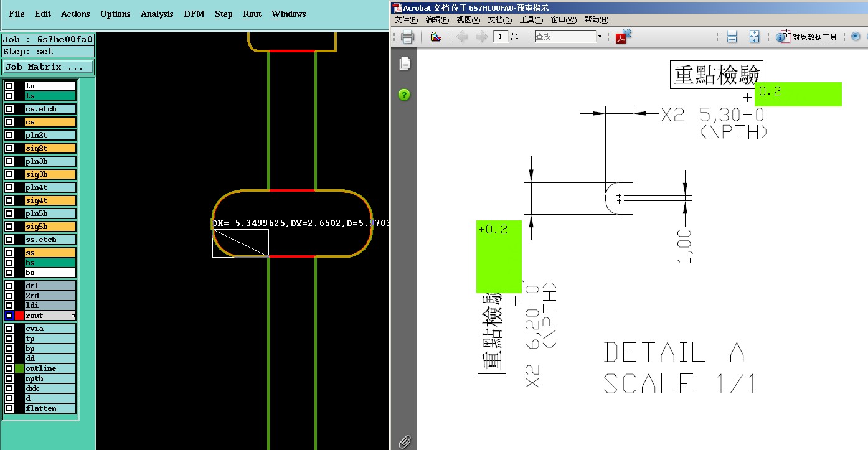Select the layer named pln2t
Screen dimensions: 868x450
50,135
